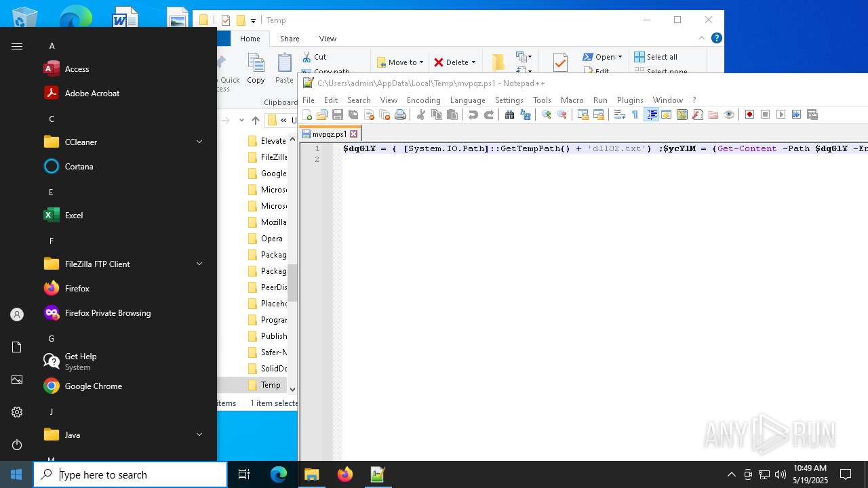
Task: Open Explorer quick access toolbar dropdown
Action: [x=253, y=20]
